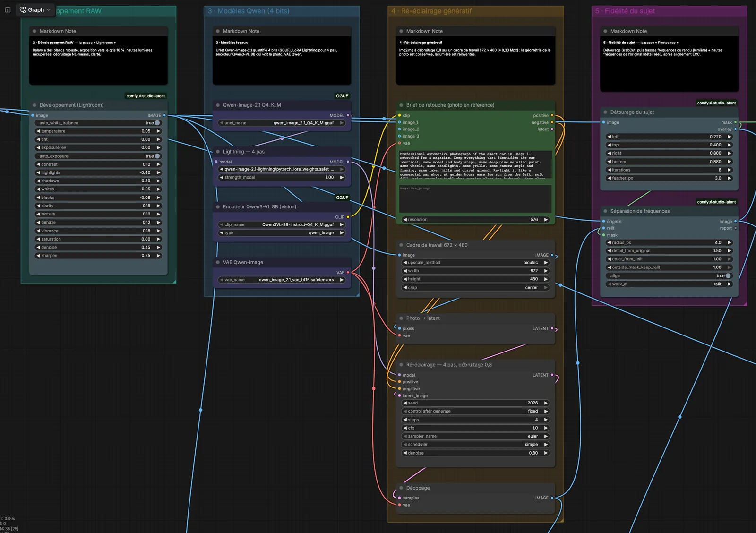The height and width of the screenshot is (533, 756).
Task: Change sampler_name euler option
Action: pos(475,436)
